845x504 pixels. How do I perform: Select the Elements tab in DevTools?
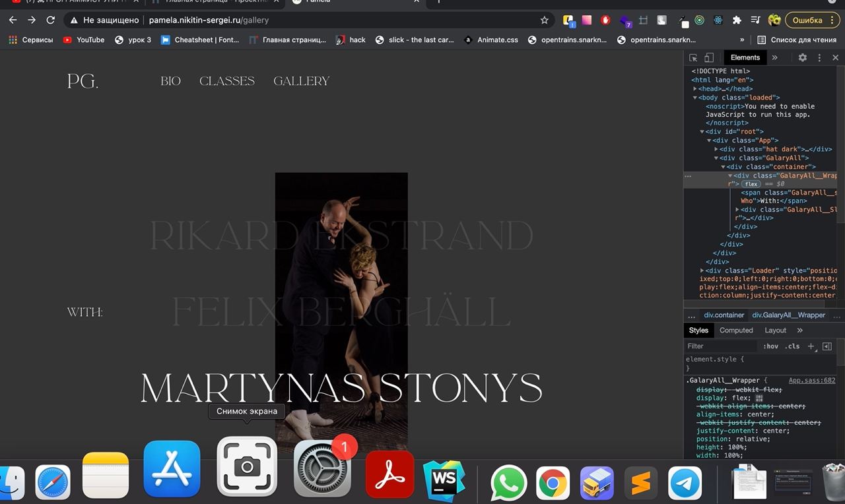click(x=745, y=57)
